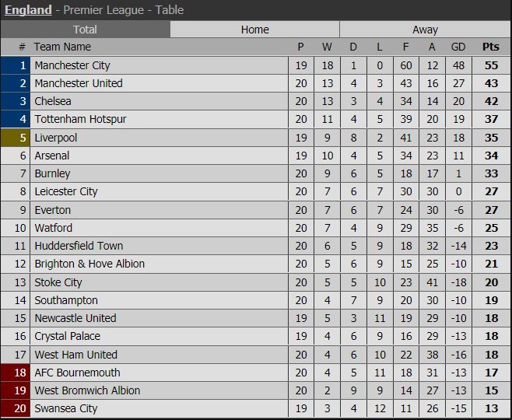Viewport: 512px width, 420px height.
Task: Click position badge number 1
Action: [16, 65]
